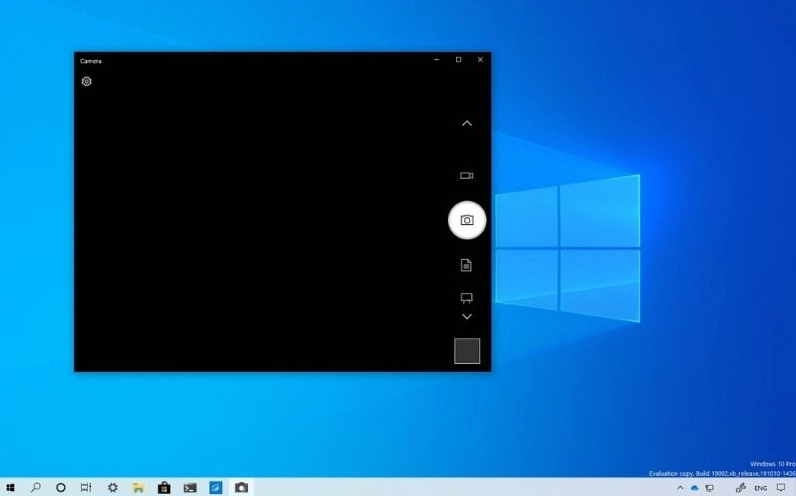
Task: Open Cortana from the taskbar
Action: point(61,488)
